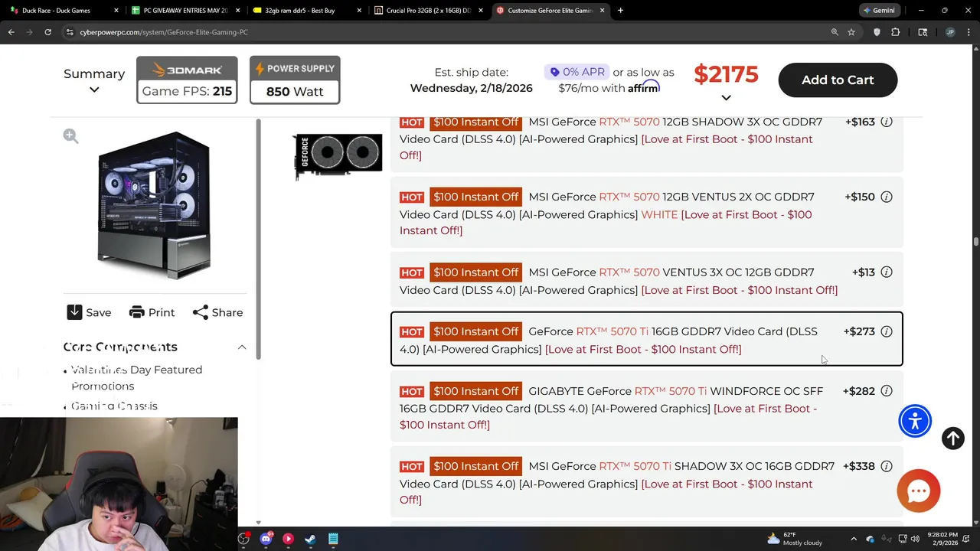Click the 0% APR badge
980x551 pixels.
pos(577,72)
